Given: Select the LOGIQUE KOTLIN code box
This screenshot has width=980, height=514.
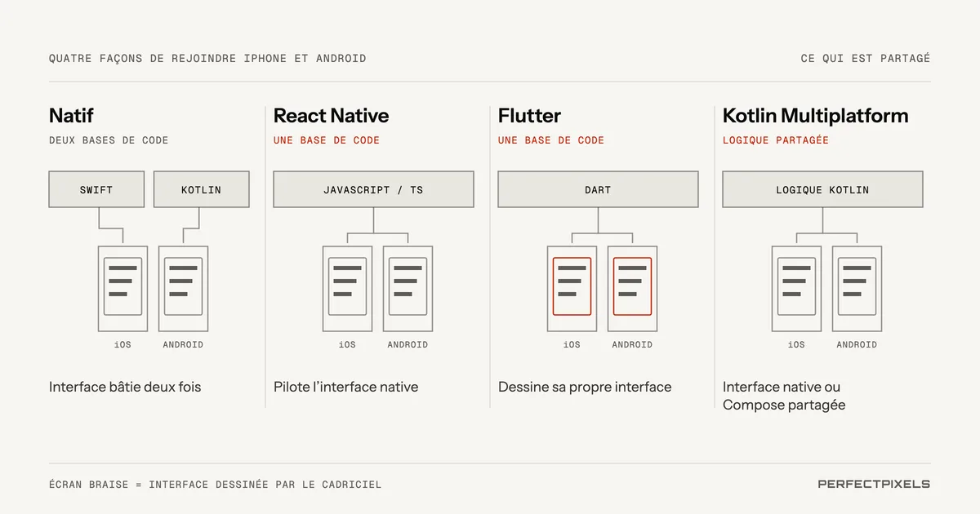Looking at the screenshot, I should pyautogui.click(x=822, y=189).
